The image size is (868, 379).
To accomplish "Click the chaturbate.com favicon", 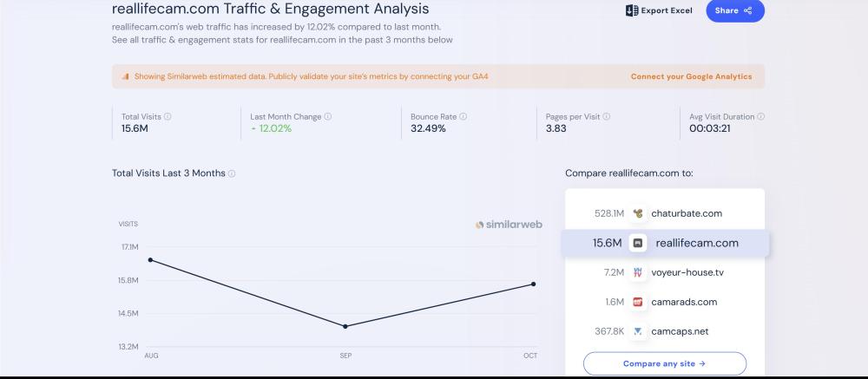I will pyautogui.click(x=639, y=213).
